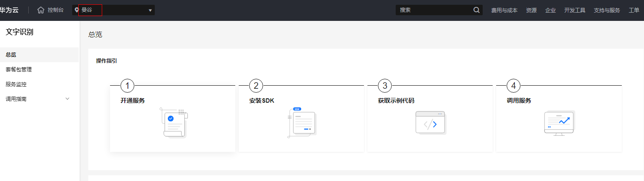Click the search magnifier icon
The height and width of the screenshot is (181, 644).
[477, 10]
